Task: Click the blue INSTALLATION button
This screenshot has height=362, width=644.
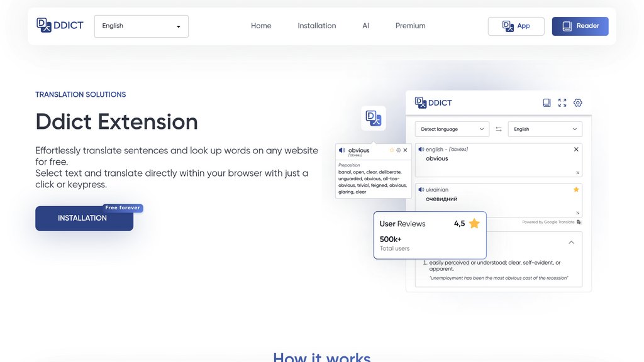Action: tap(84, 218)
